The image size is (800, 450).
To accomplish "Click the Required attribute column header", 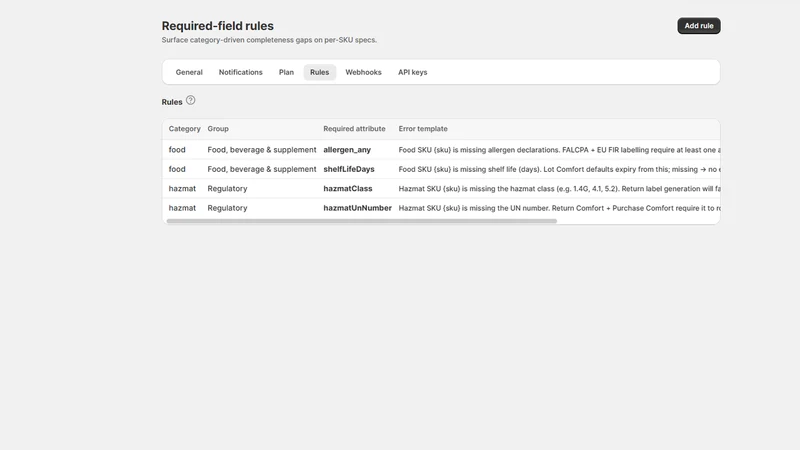I will click(x=354, y=129).
